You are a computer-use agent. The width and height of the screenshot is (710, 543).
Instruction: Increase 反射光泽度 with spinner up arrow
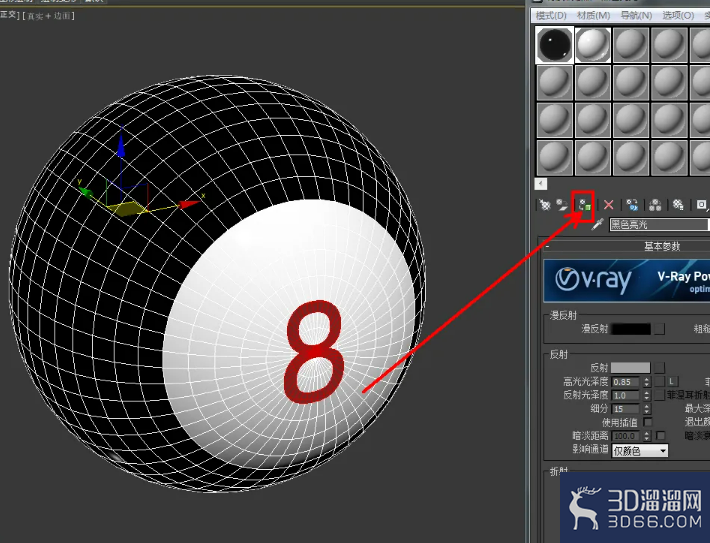tap(647, 393)
